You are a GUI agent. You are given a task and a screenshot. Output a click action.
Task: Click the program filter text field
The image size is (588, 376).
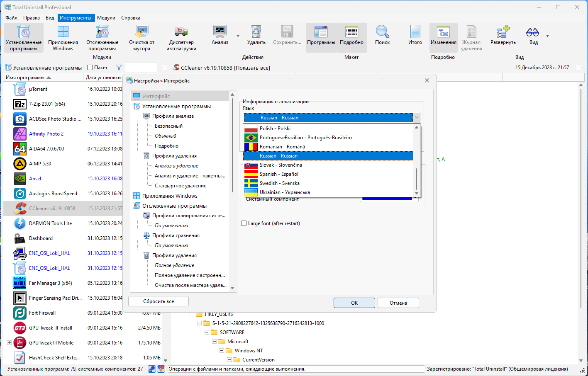tap(141, 67)
